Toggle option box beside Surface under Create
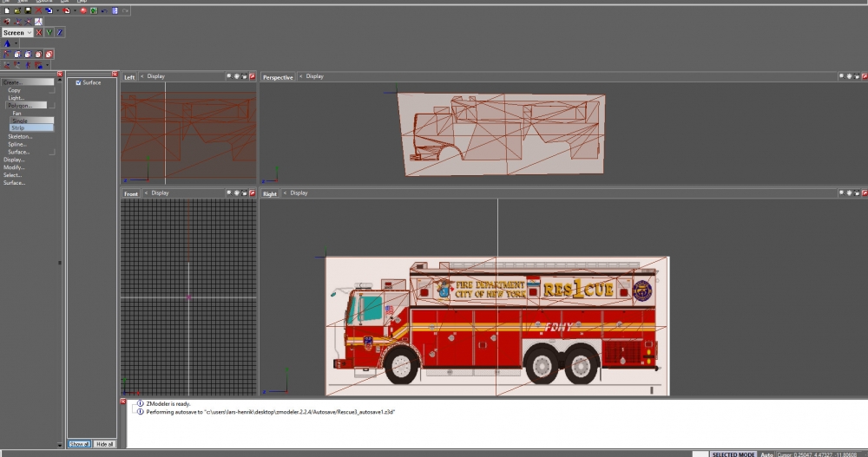This screenshot has width=868, height=457. pyautogui.click(x=52, y=152)
